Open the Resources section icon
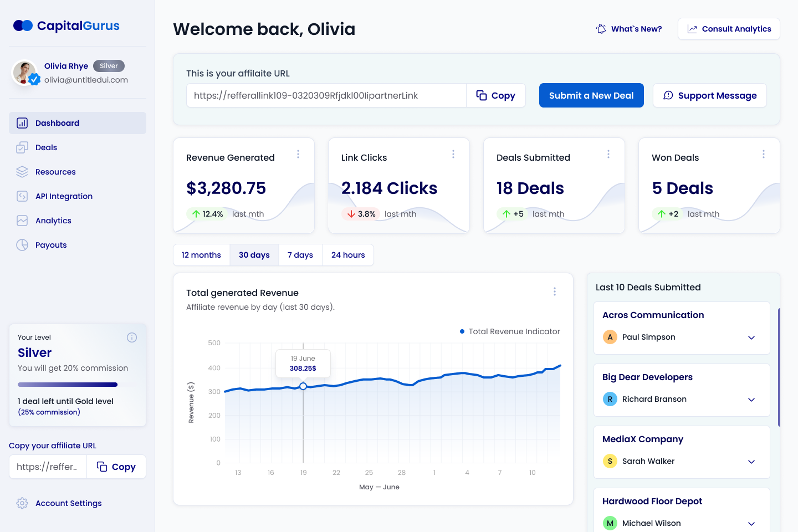798x532 pixels. pos(22,172)
